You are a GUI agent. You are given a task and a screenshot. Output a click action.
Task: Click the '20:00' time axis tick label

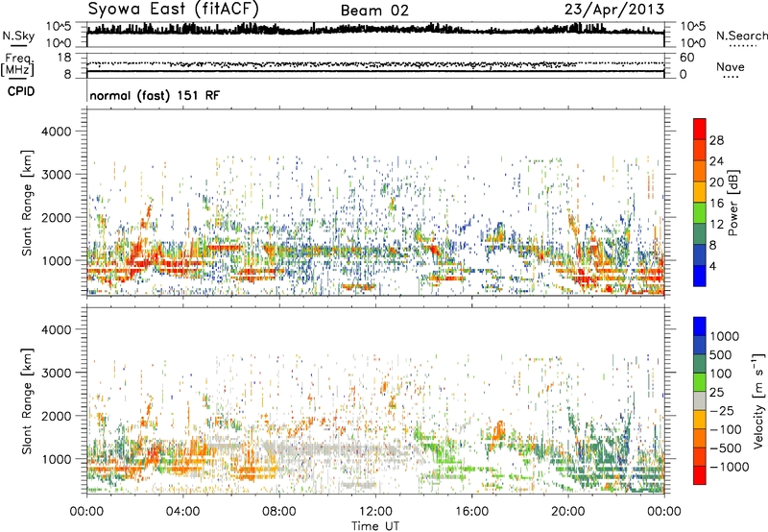[x=567, y=512]
